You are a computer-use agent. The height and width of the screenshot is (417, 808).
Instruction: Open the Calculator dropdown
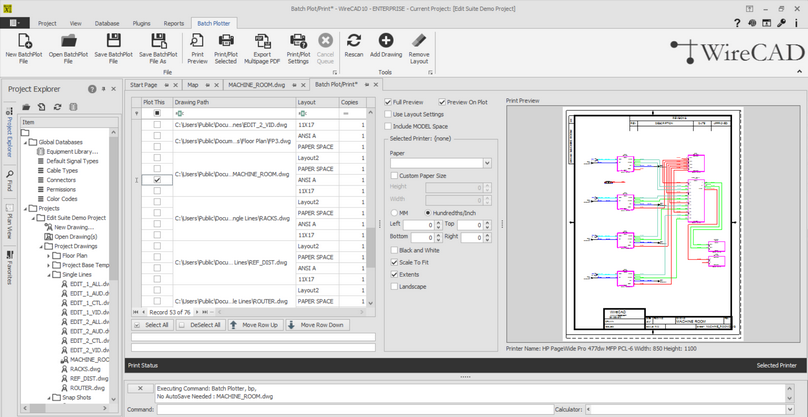click(789, 410)
